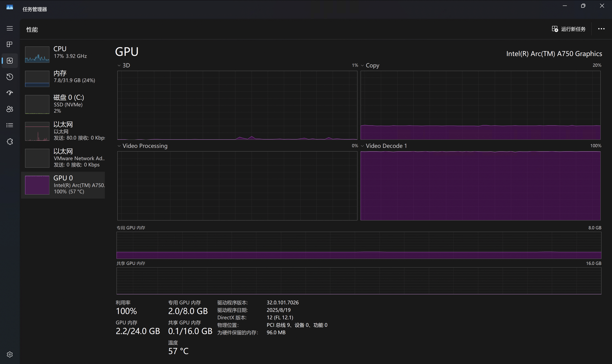612x364 pixels.
Task: Click the 运行新任务 button
Action: point(568,29)
